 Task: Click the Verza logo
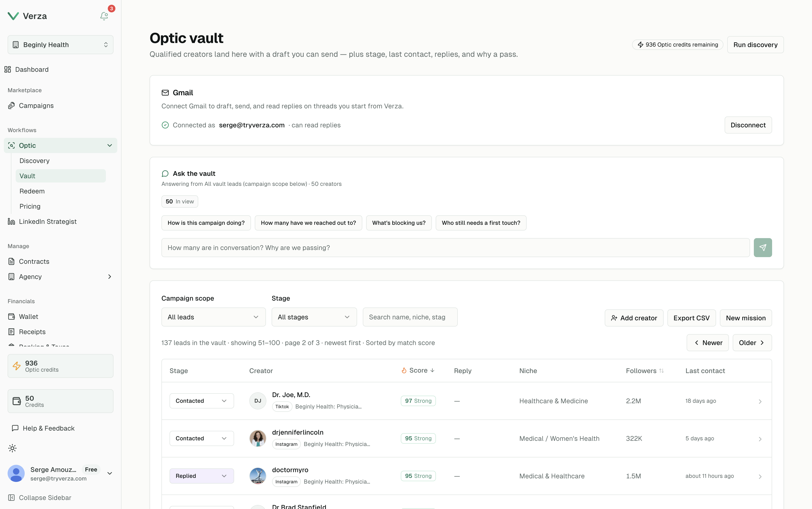[x=27, y=16]
